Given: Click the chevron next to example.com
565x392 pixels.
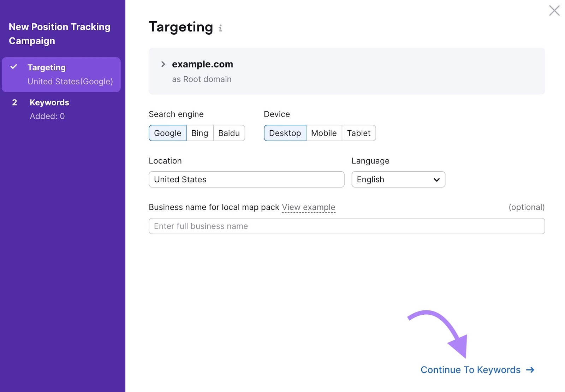Looking at the screenshot, I should click(x=163, y=64).
